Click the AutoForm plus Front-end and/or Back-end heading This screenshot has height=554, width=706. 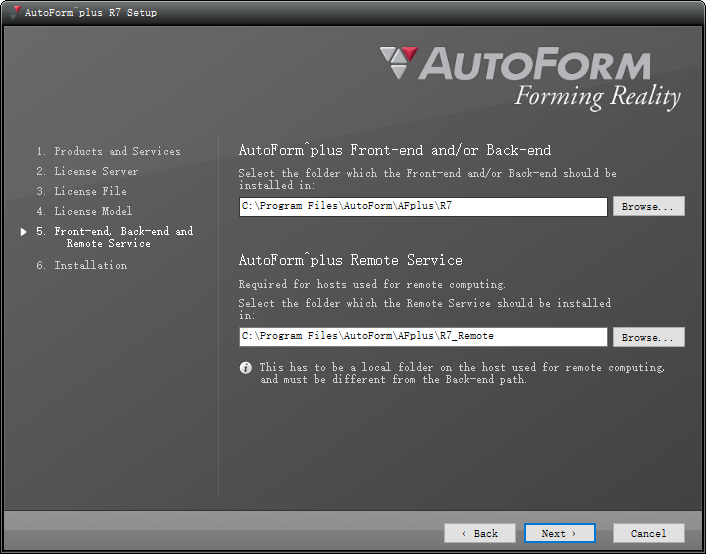pos(395,150)
